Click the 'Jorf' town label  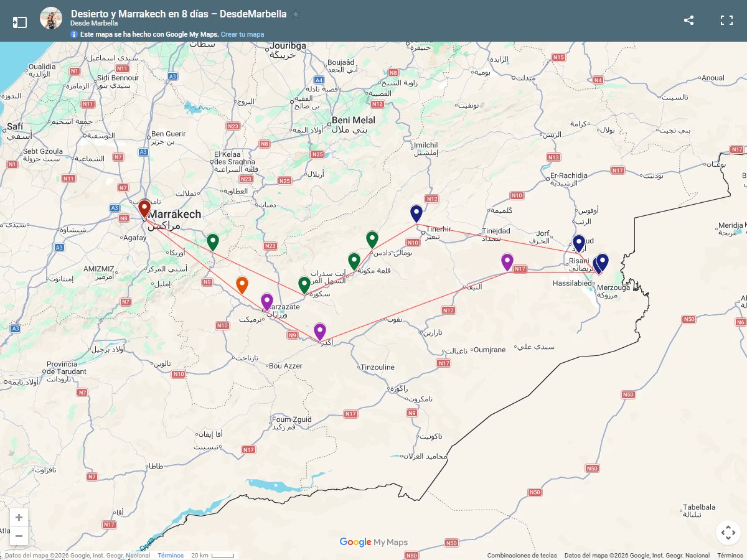click(x=543, y=233)
